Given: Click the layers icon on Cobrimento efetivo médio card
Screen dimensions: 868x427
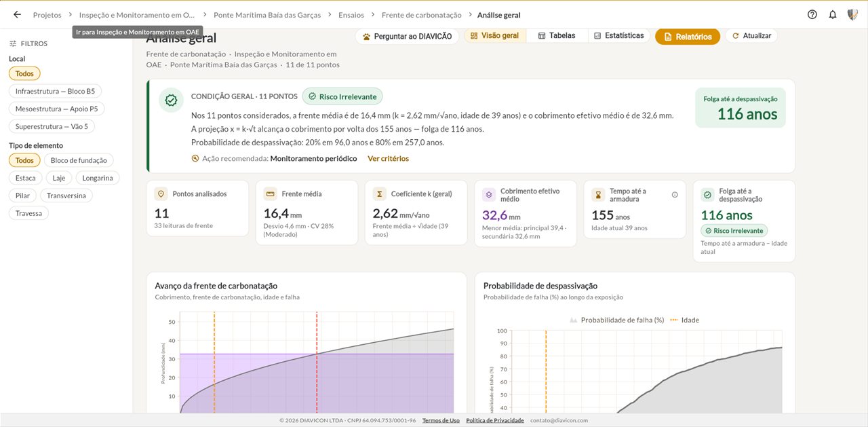Looking at the screenshot, I should 488,194.
